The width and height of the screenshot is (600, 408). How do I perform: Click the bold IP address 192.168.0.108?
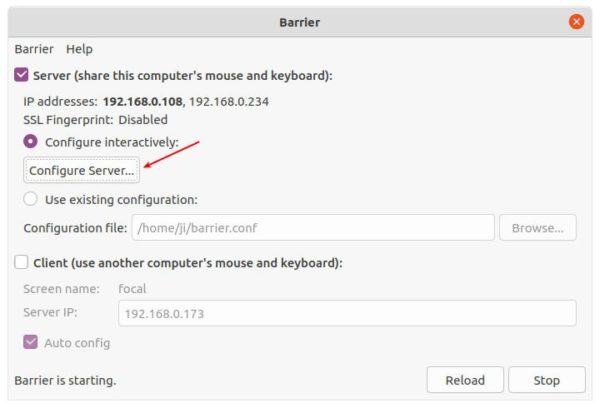(x=142, y=101)
